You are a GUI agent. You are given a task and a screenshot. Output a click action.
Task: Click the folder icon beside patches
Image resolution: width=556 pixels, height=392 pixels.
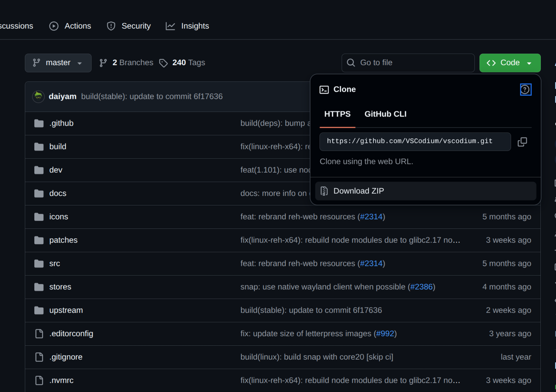39,240
